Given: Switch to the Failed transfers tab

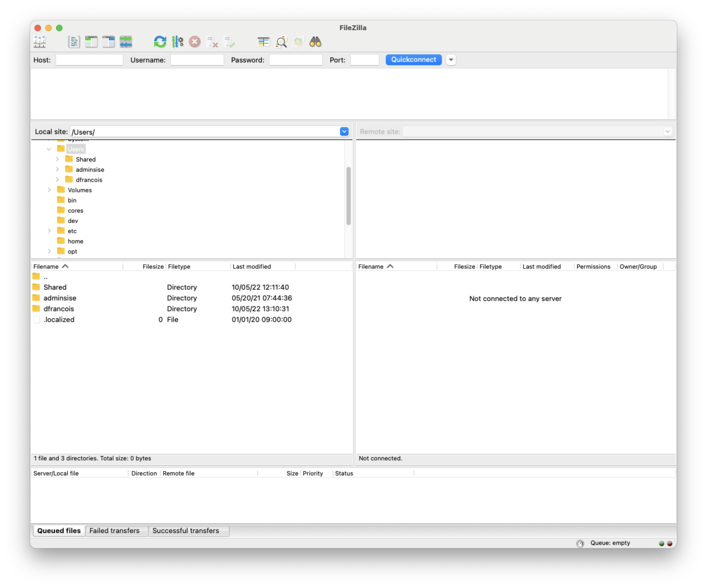Looking at the screenshot, I should (116, 530).
